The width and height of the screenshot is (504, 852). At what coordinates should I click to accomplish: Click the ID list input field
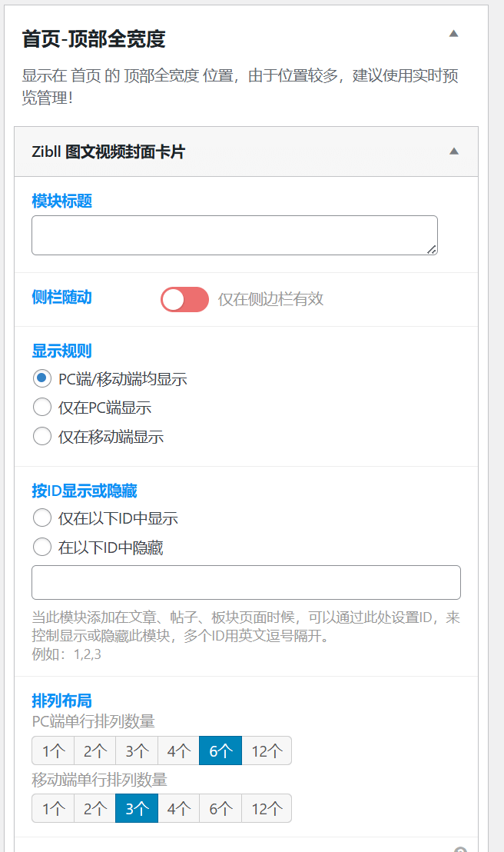pos(246,583)
